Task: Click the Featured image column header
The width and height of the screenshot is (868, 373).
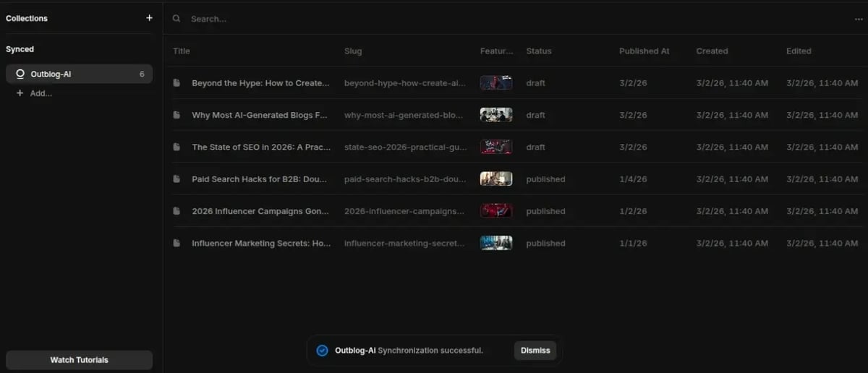Action: [x=496, y=51]
